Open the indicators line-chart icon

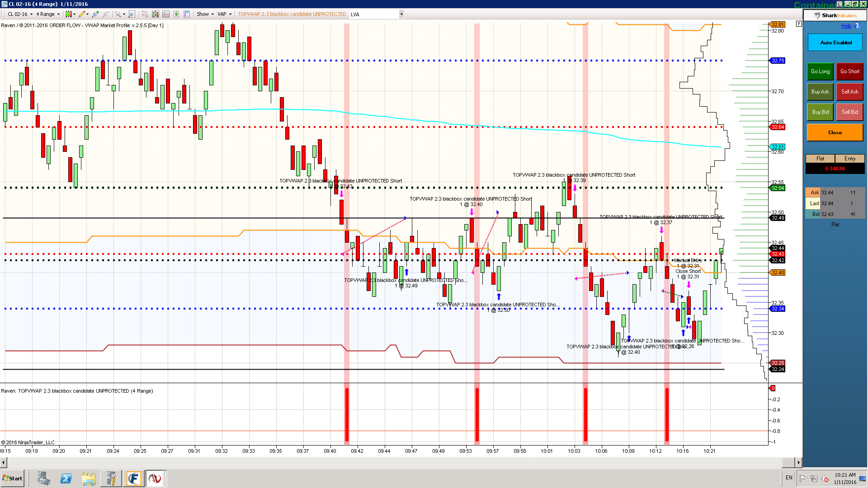[x=166, y=14]
